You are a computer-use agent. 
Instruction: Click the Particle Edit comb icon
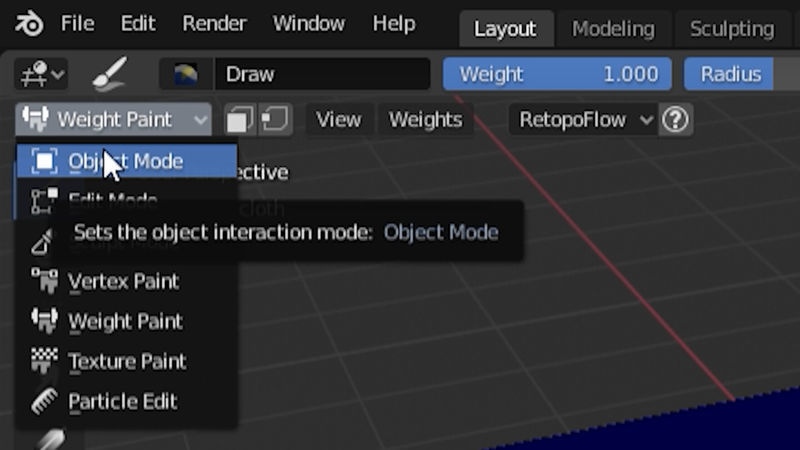(44, 402)
